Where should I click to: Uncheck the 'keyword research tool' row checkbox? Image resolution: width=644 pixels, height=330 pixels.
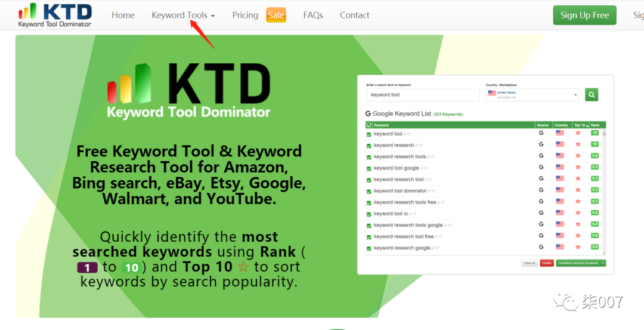(369, 180)
